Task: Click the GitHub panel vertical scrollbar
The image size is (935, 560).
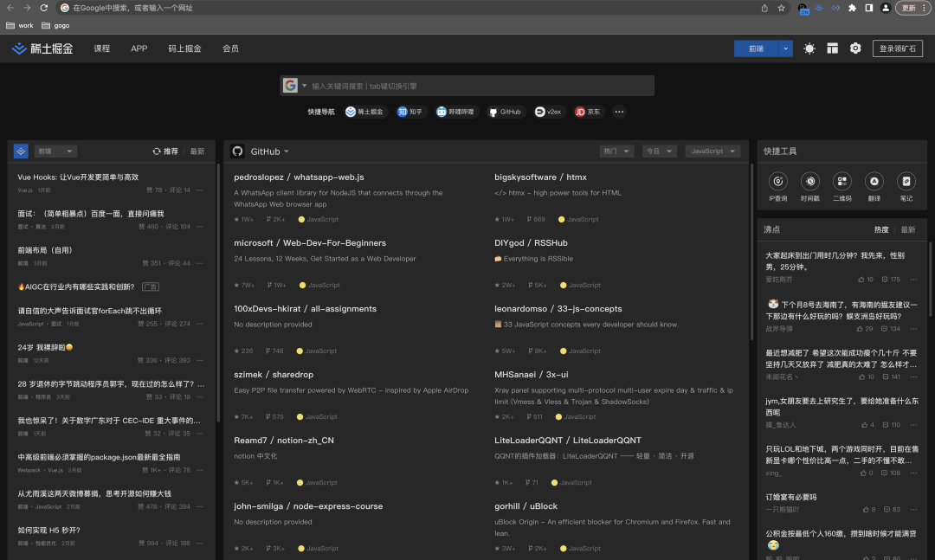Action: click(751, 252)
